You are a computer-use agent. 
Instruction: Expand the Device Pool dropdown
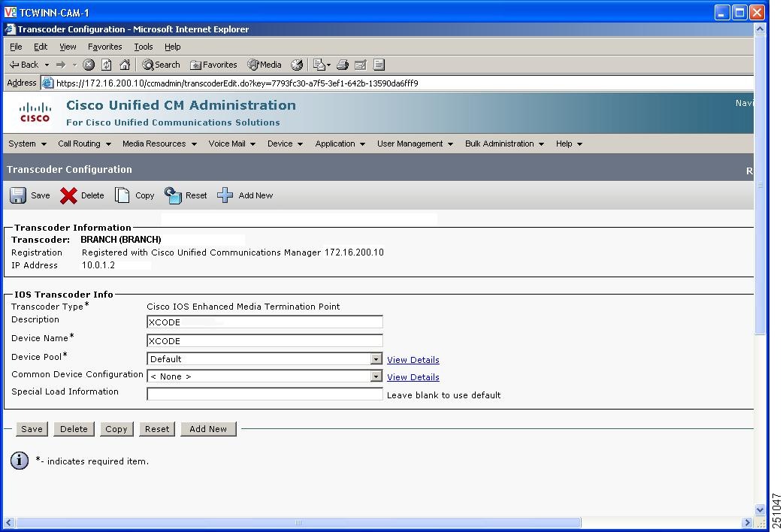tap(376, 358)
